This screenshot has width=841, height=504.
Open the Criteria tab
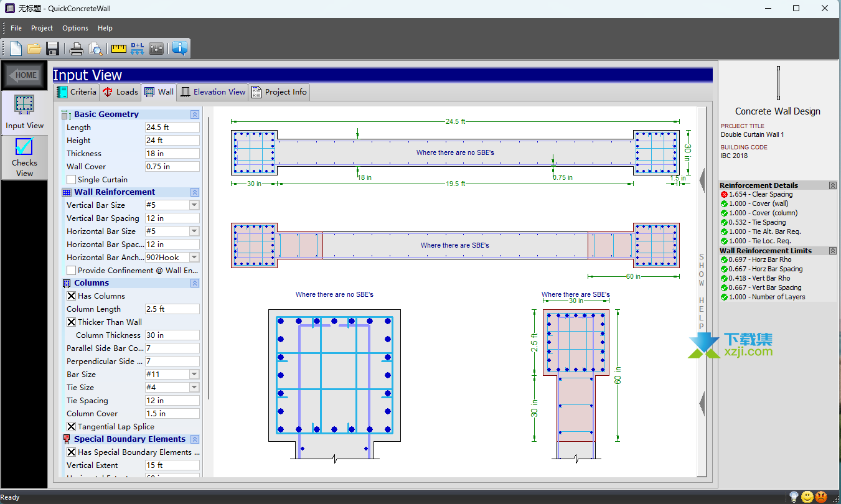tap(76, 92)
